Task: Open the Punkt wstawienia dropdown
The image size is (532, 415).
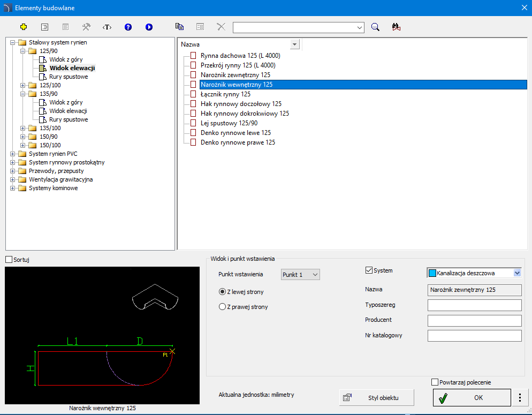Action: coord(300,275)
